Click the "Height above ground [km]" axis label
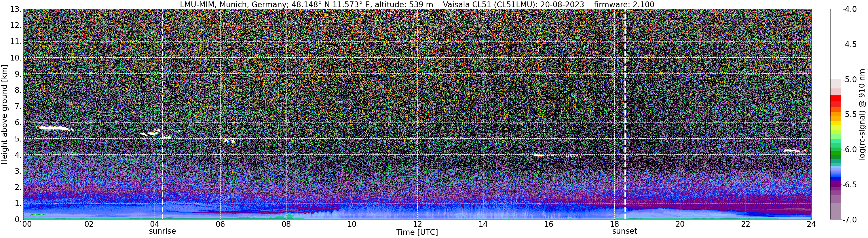 (x=4, y=114)
